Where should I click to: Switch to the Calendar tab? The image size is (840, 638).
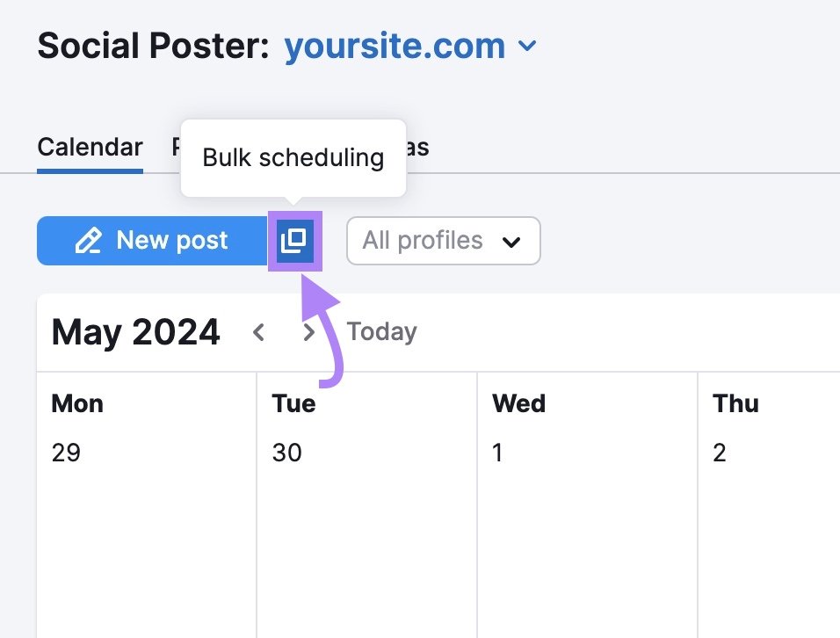pos(90,147)
